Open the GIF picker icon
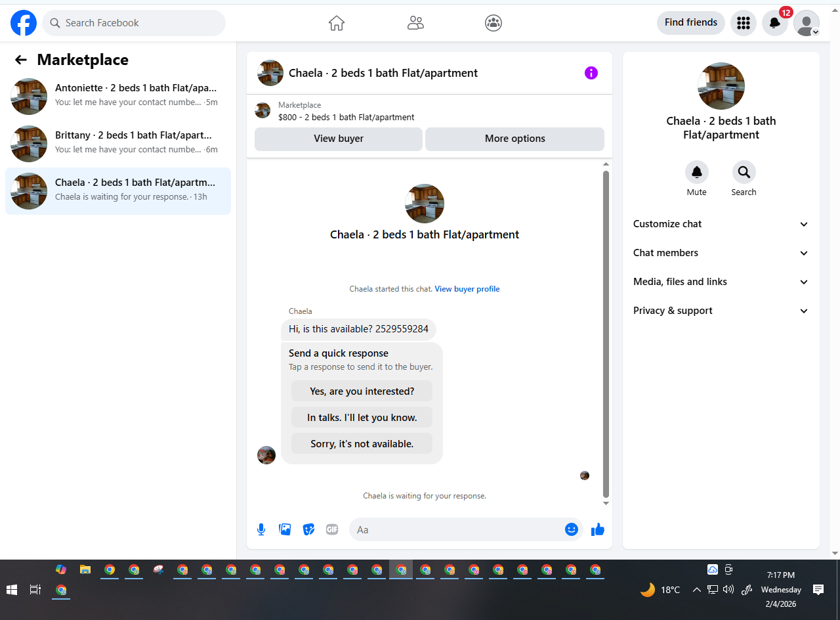The image size is (840, 620). tap(332, 529)
